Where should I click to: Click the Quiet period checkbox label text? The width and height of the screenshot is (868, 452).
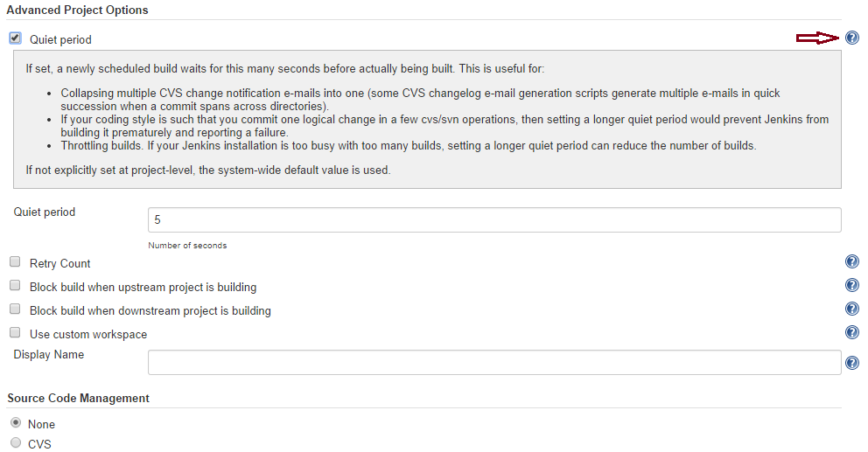point(60,39)
